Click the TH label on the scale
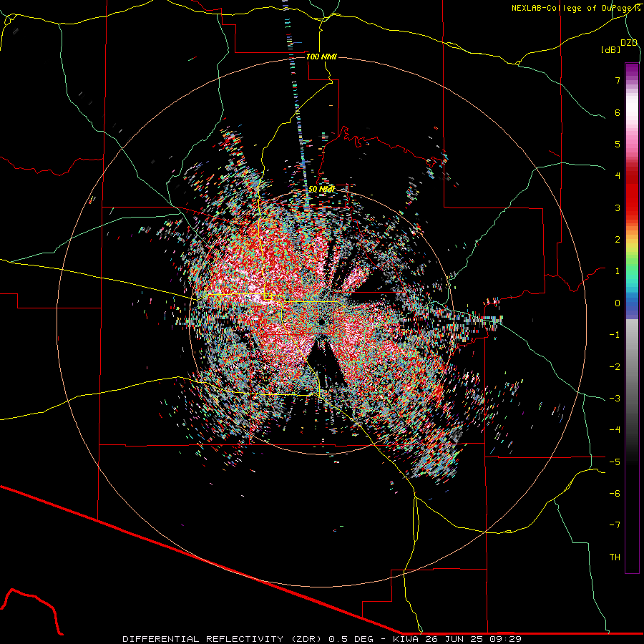The width and height of the screenshot is (644, 644). [x=615, y=557]
